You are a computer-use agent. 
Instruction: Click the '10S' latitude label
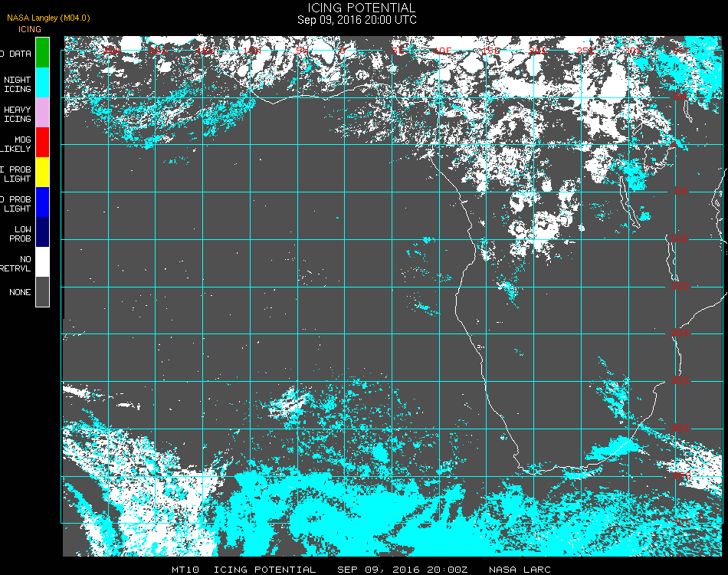click(x=679, y=238)
